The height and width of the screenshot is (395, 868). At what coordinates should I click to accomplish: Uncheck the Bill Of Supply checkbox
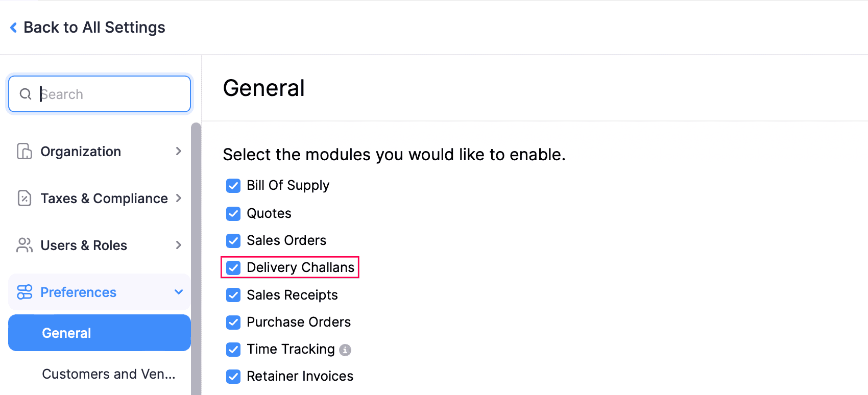tap(233, 186)
